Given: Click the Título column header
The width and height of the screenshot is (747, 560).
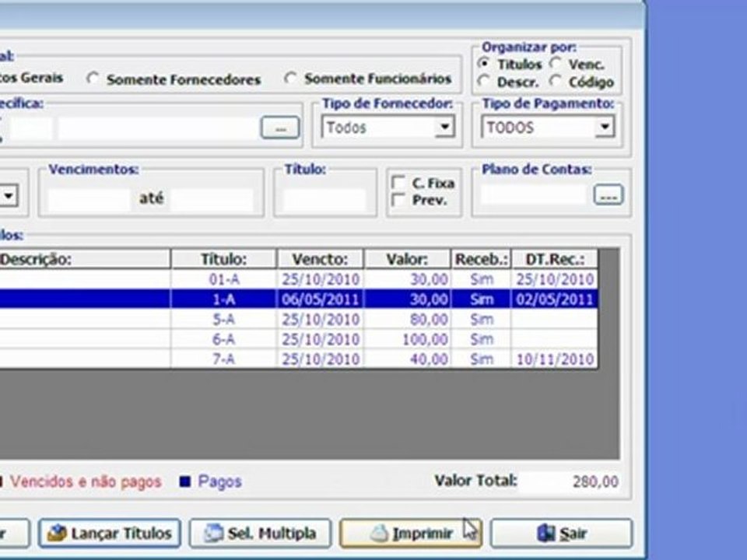Looking at the screenshot, I should point(224,259).
